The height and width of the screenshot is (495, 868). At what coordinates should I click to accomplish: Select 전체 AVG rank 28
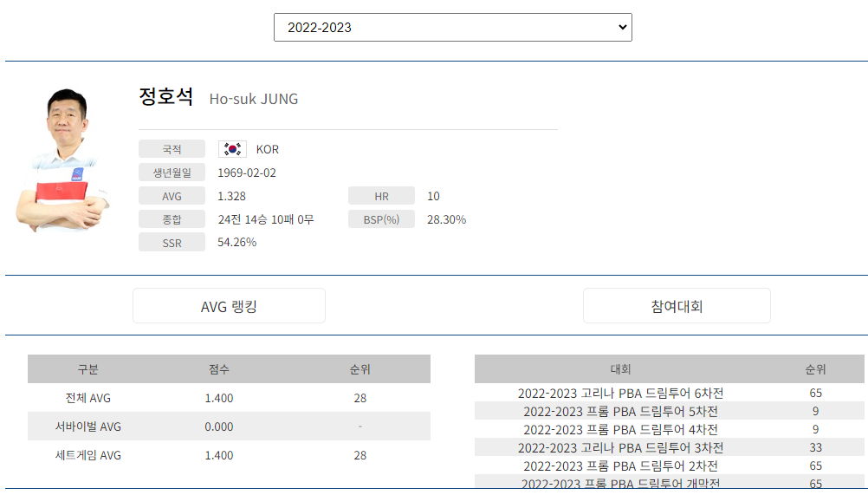tap(360, 398)
